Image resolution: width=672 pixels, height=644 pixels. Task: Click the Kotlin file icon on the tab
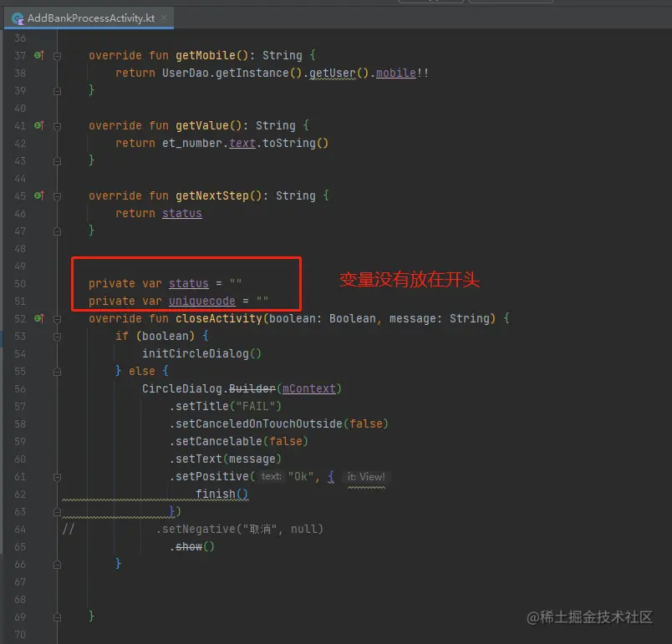tap(18, 18)
